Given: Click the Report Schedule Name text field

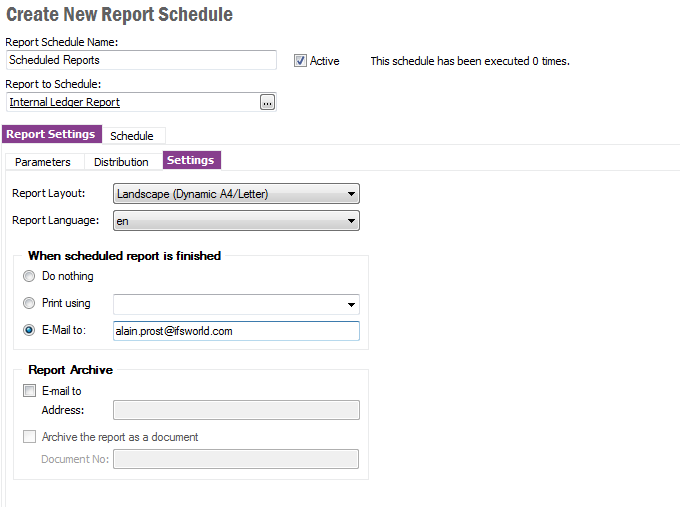Looking at the screenshot, I should [140, 60].
